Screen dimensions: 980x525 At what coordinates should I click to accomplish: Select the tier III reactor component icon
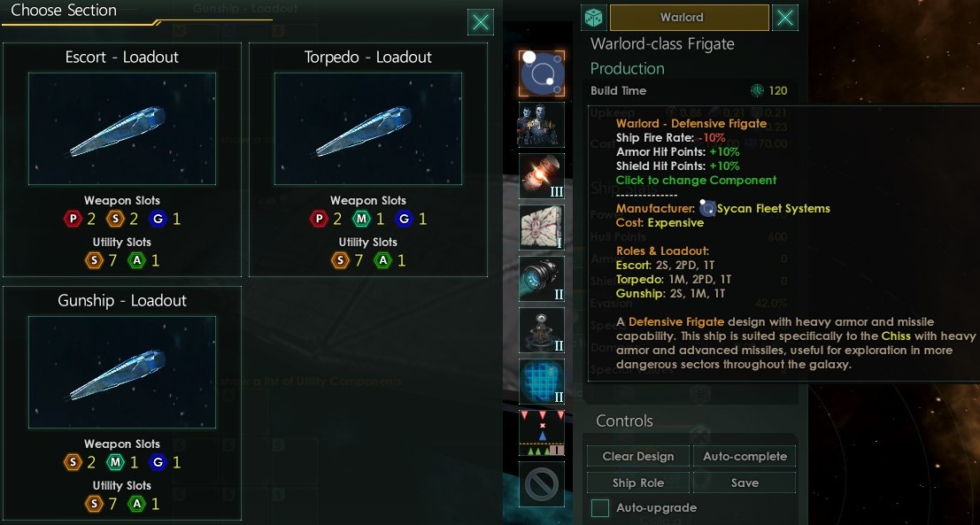pos(541,176)
